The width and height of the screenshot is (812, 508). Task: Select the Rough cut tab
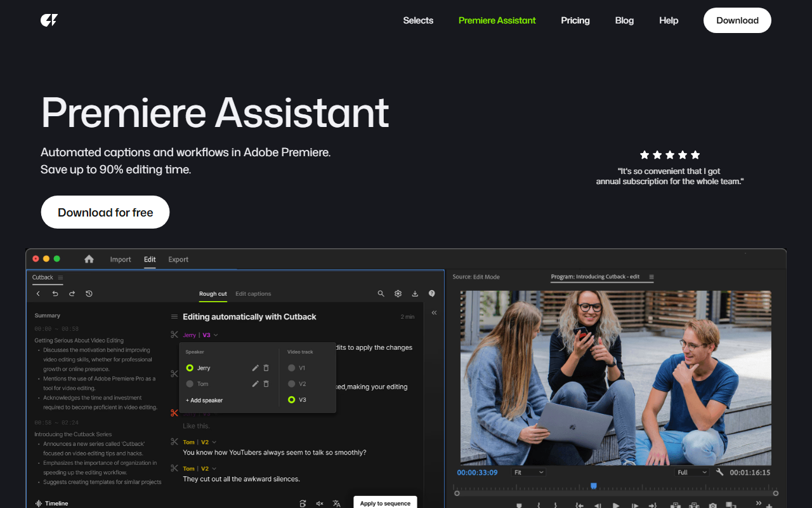[x=213, y=294]
